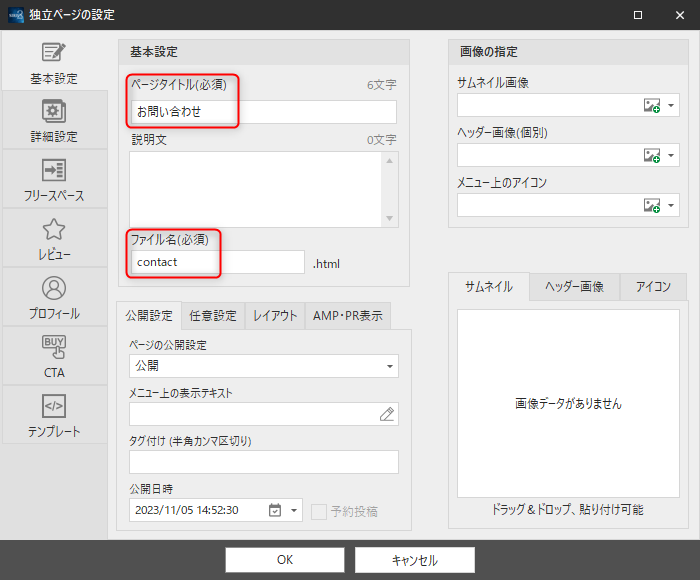The width and height of the screenshot is (700, 580).
Task: Expand the メニュー上のアイコン dropdown arrow
Action: click(672, 205)
